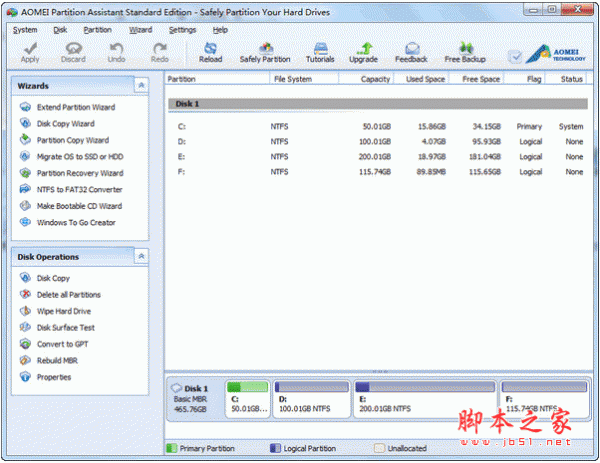Click the Undo arrow icon
This screenshot has width=600, height=463.
pos(116,49)
